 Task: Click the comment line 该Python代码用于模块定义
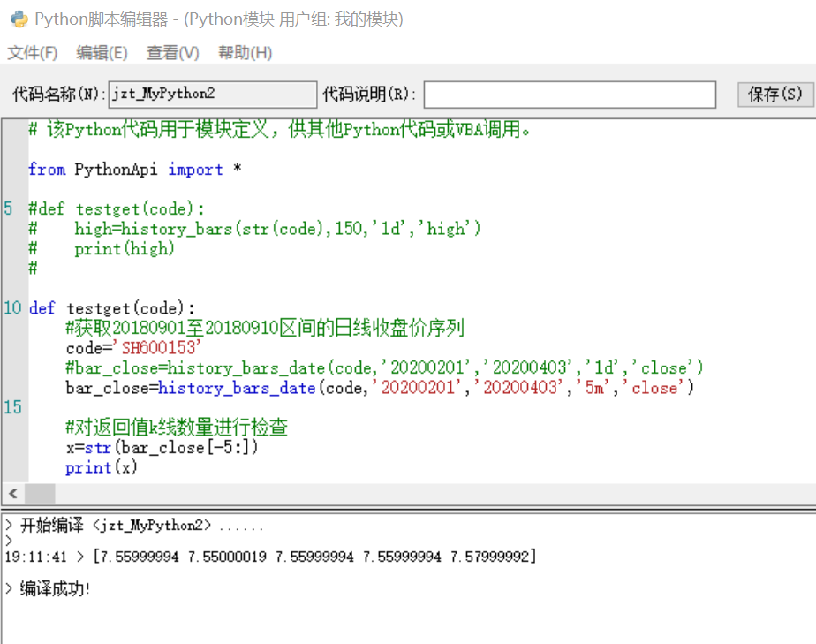pyautogui.click(x=279, y=129)
